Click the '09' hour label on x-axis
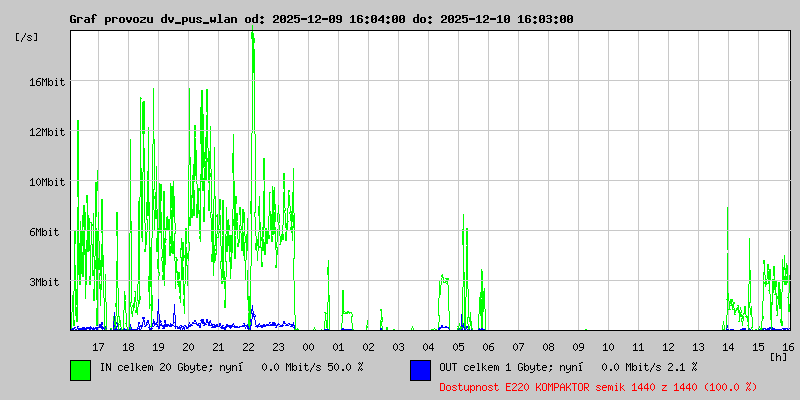800x400 pixels. click(579, 347)
